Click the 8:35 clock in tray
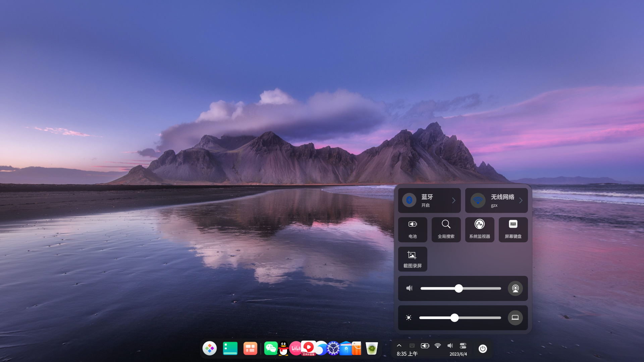The image size is (644, 362). coord(407,354)
